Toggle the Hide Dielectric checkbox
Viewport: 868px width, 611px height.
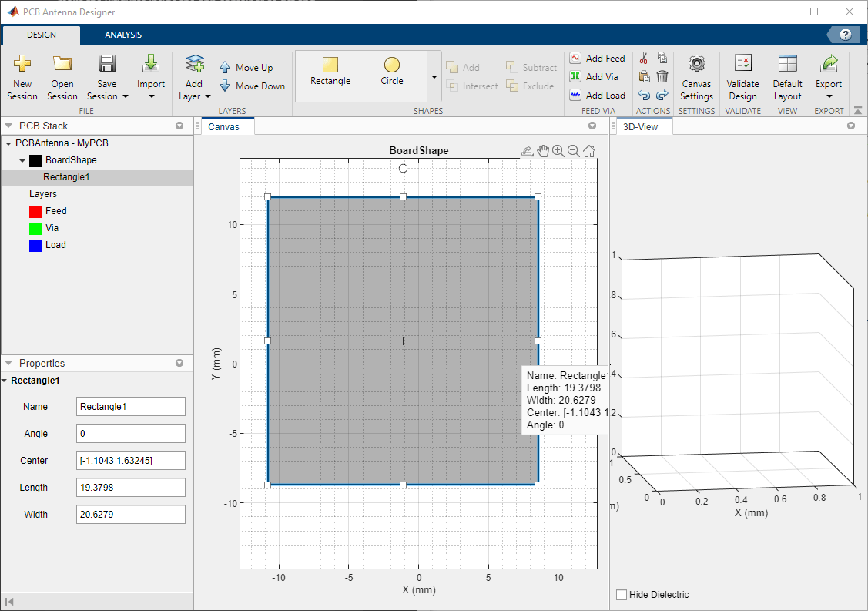pos(622,595)
